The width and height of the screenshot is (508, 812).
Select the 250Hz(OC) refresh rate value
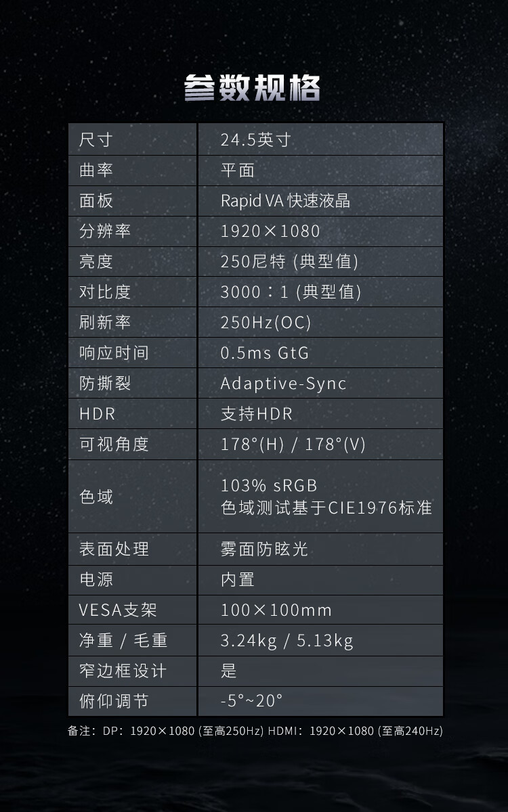tap(266, 323)
